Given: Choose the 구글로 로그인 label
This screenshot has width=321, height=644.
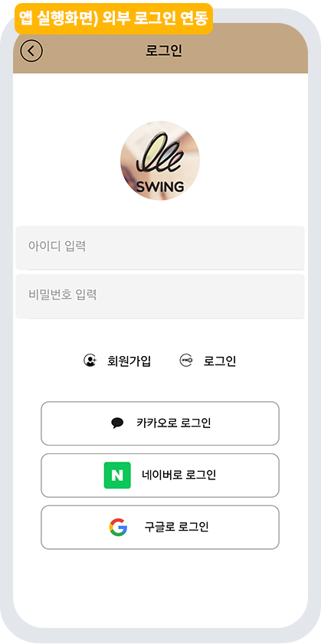Looking at the screenshot, I should point(177,527).
